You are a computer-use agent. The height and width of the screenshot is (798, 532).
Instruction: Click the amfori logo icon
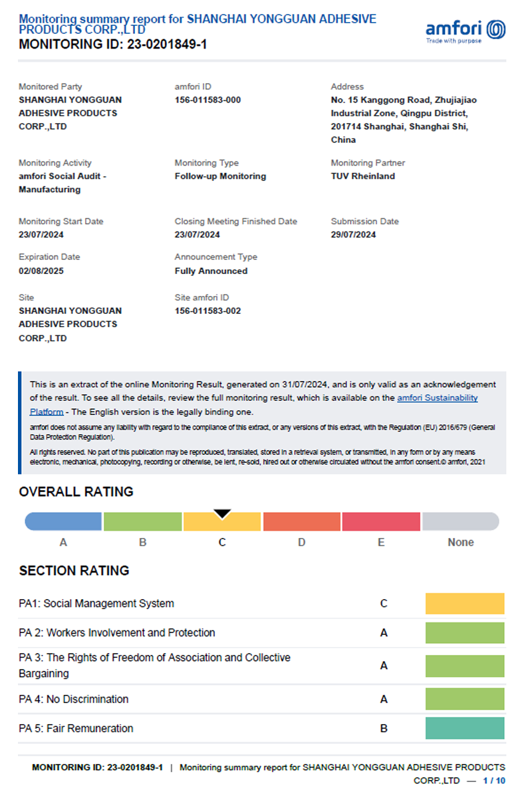coord(495,29)
